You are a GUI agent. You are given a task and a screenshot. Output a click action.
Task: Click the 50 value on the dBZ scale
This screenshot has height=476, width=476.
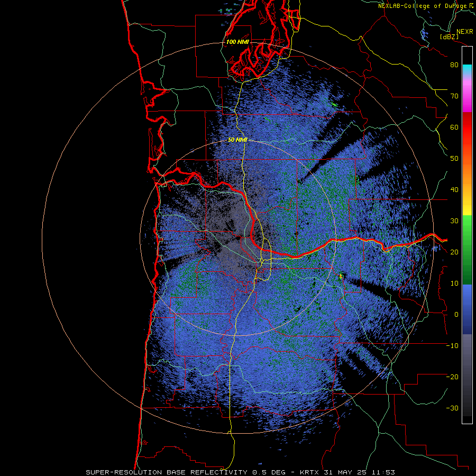pyautogui.click(x=454, y=159)
